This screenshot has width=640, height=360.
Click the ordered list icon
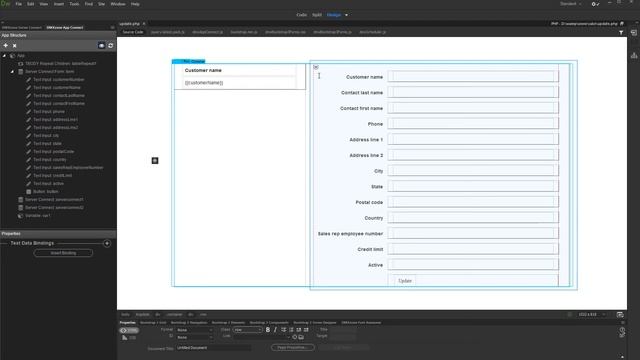pyautogui.click(x=291, y=330)
